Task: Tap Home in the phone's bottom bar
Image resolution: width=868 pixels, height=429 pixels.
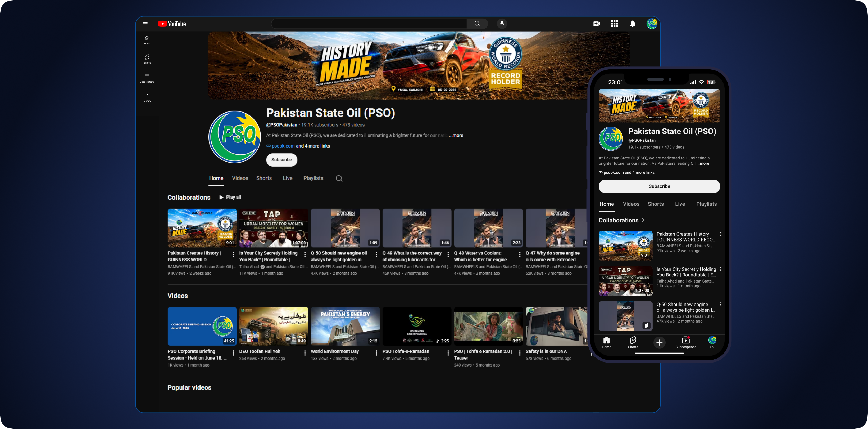Action: point(607,343)
